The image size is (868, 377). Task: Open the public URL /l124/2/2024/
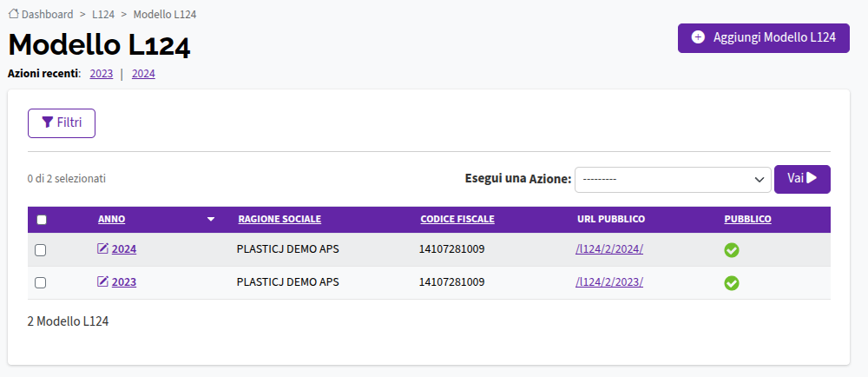(x=609, y=249)
